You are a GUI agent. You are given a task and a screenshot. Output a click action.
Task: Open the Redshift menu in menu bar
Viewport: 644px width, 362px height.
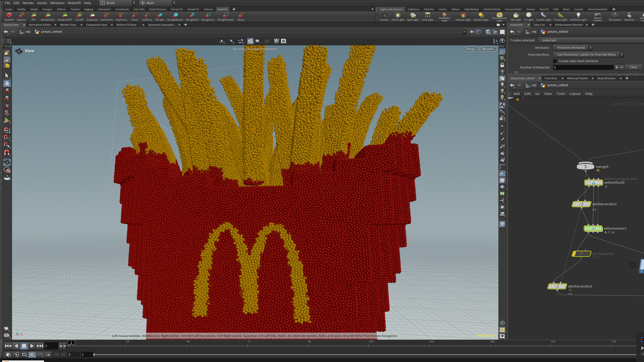[74, 3]
